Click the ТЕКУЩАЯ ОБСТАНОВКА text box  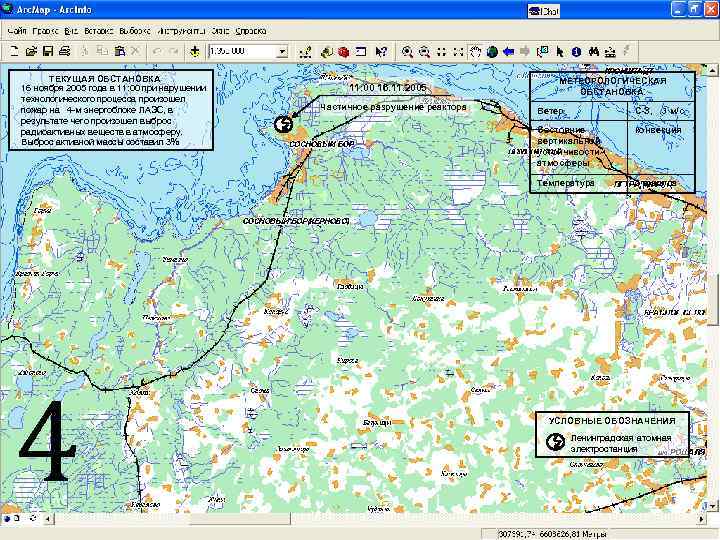111,110
